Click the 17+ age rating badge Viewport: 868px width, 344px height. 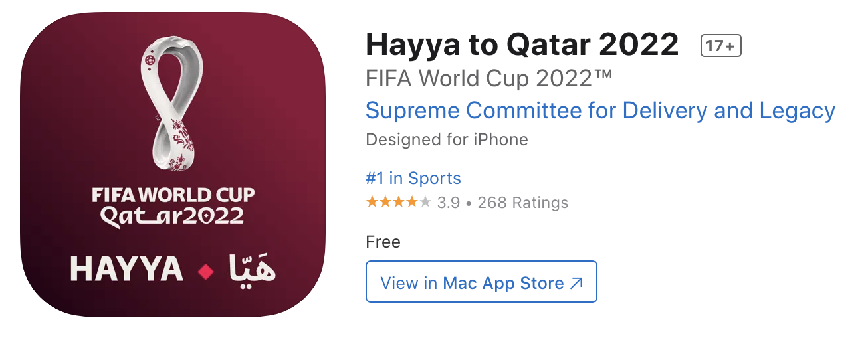[x=720, y=46]
